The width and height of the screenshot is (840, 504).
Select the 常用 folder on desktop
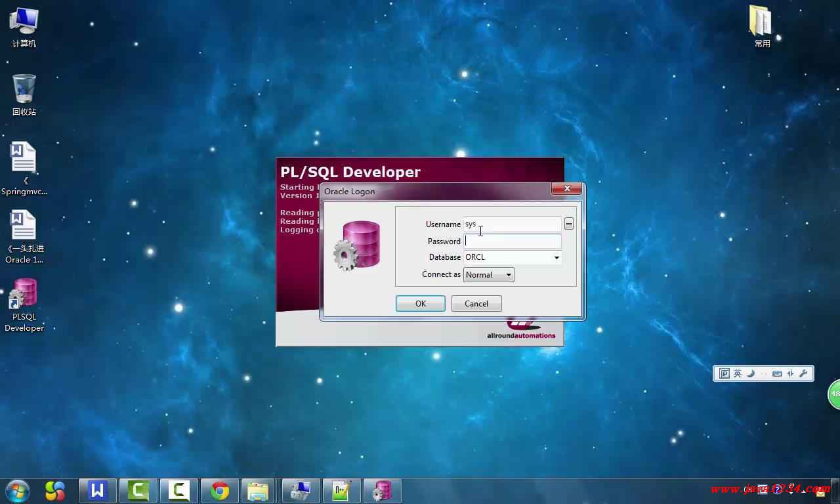pos(762,27)
